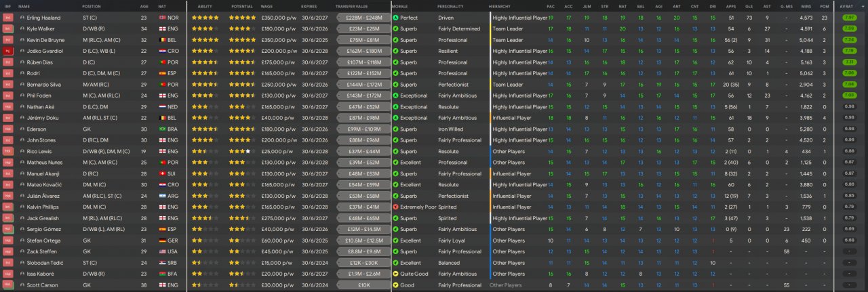Screen dimensions: 868x292
Task: Click Rico Lewis's HoI status badge
Action: pyautogui.click(x=8, y=151)
